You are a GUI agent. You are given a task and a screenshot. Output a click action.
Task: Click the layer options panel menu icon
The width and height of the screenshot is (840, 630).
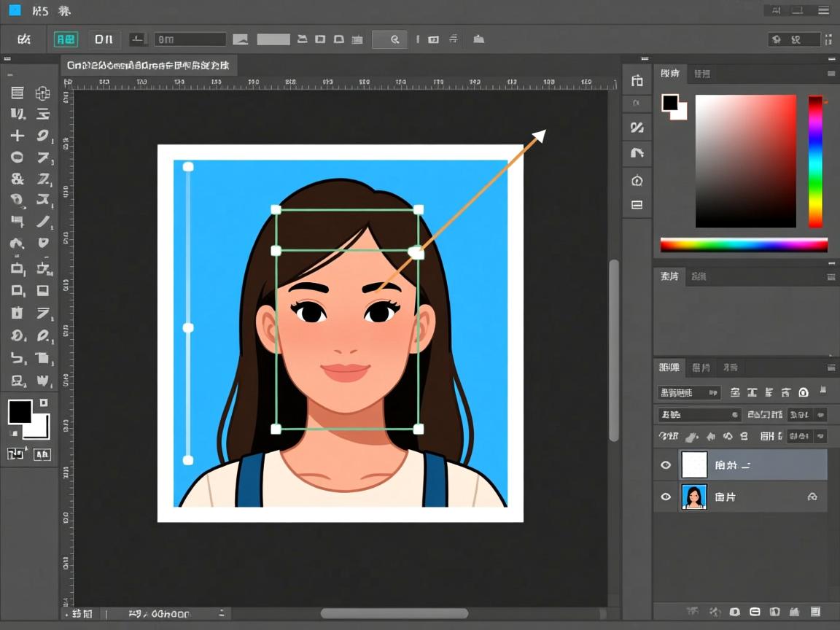pyautogui.click(x=831, y=367)
